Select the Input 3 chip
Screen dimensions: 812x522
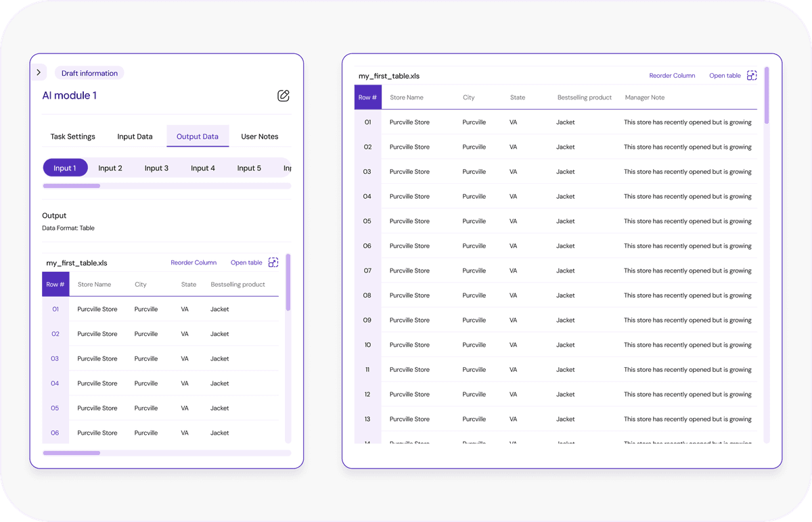click(157, 168)
